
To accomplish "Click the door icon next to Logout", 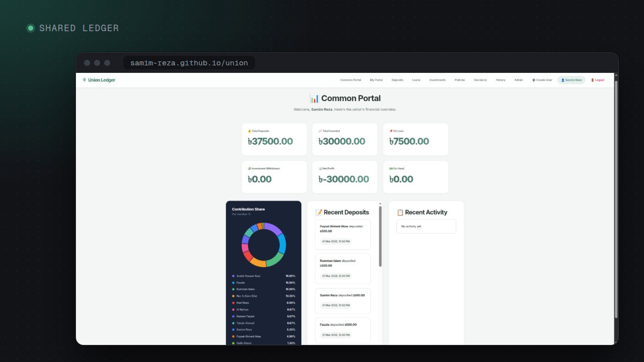I will (593, 80).
